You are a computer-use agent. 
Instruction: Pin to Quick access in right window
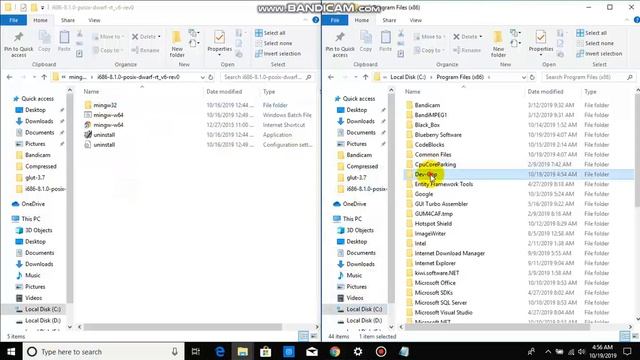pos(340,44)
